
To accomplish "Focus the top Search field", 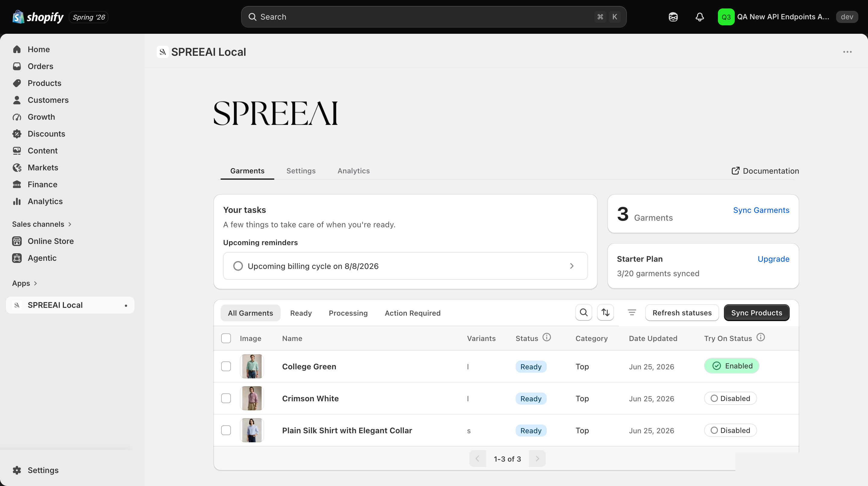I will click(434, 17).
